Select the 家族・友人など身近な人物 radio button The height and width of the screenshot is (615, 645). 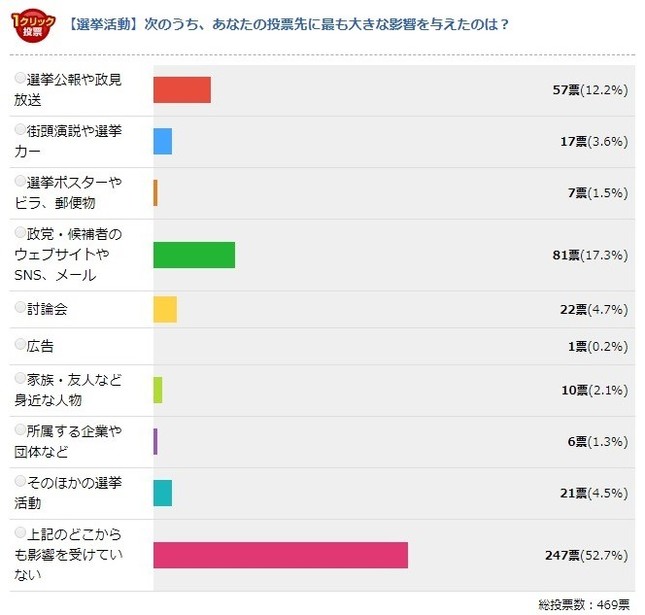coord(20,380)
